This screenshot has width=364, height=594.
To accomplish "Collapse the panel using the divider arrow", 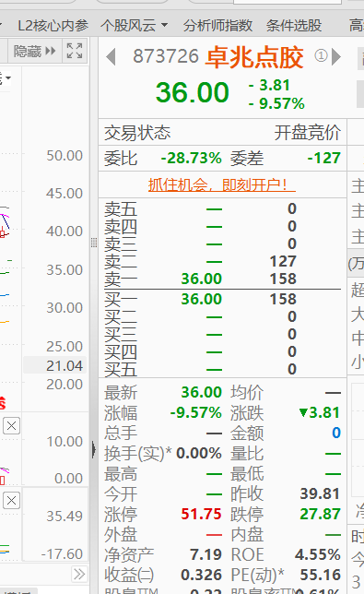I will (93, 450).
